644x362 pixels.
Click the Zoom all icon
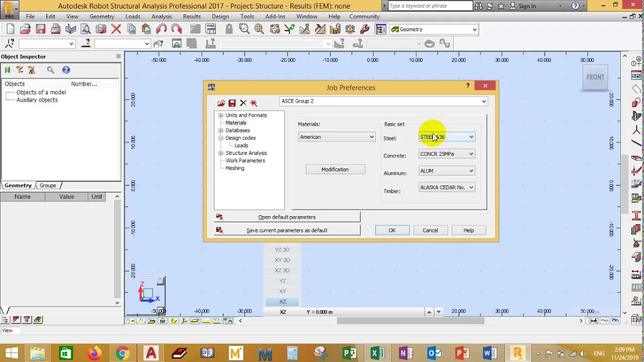tap(259, 29)
